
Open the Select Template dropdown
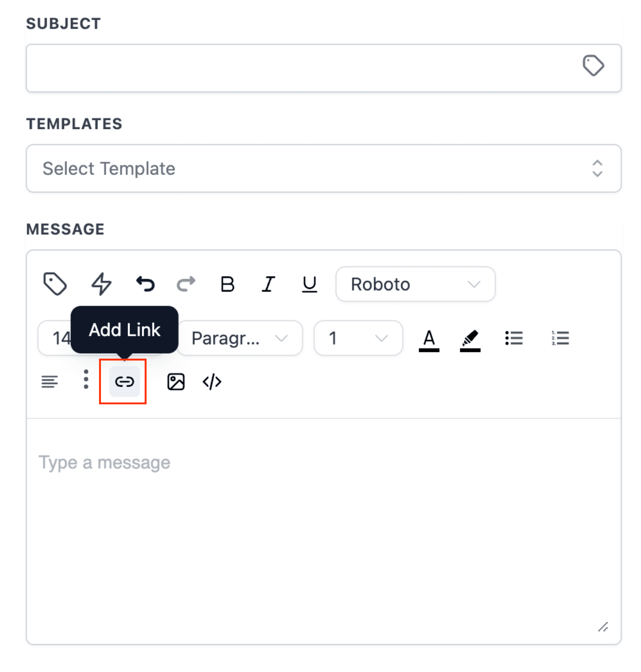324,168
